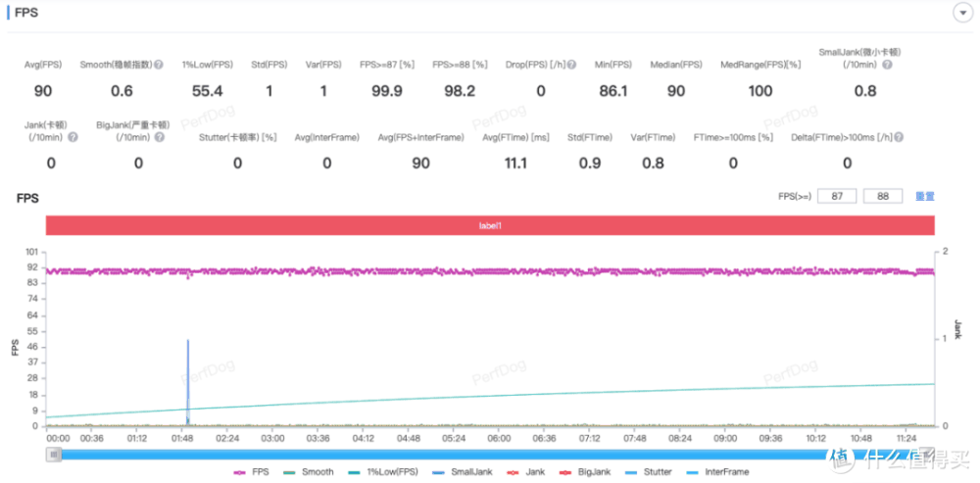Show or hide Stutter series

point(648,472)
